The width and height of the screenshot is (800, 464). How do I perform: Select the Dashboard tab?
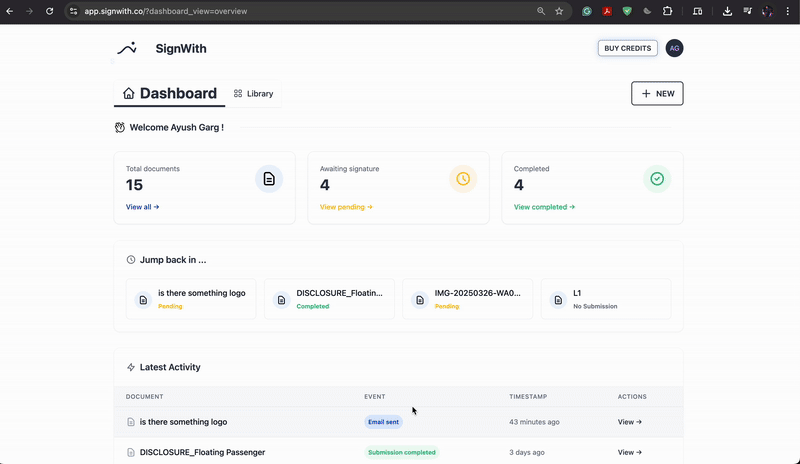(x=169, y=93)
